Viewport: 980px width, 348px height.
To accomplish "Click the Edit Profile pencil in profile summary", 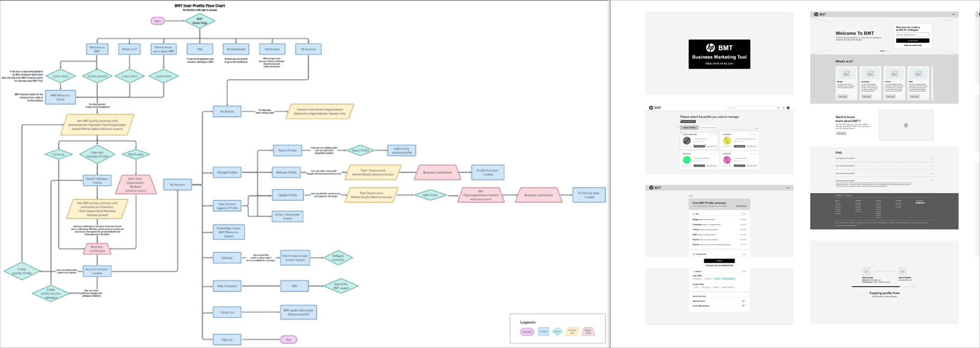I will pos(741,206).
